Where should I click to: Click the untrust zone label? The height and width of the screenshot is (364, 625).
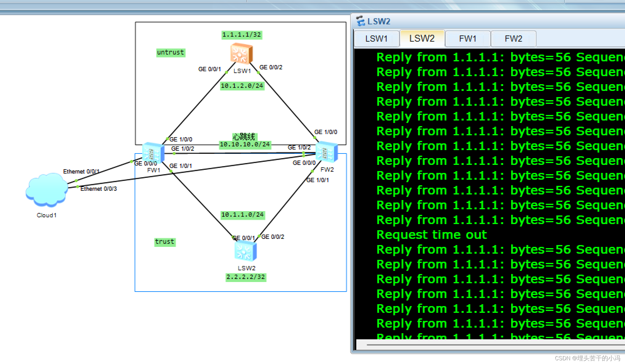click(x=170, y=52)
